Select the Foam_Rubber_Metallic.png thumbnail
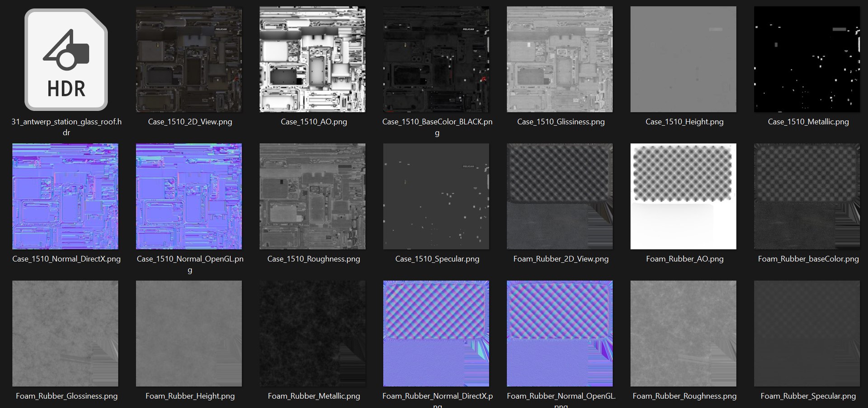The width and height of the screenshot is (868, 408). click(x=312, y=333)
